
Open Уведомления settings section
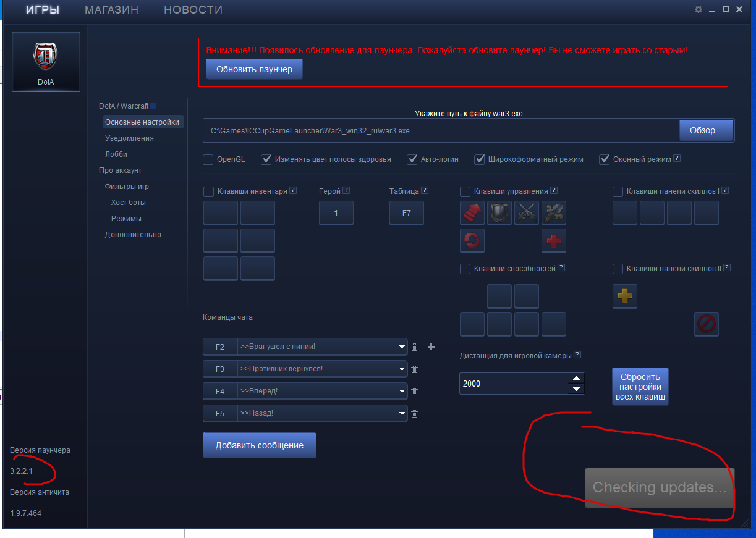point(129,138)
